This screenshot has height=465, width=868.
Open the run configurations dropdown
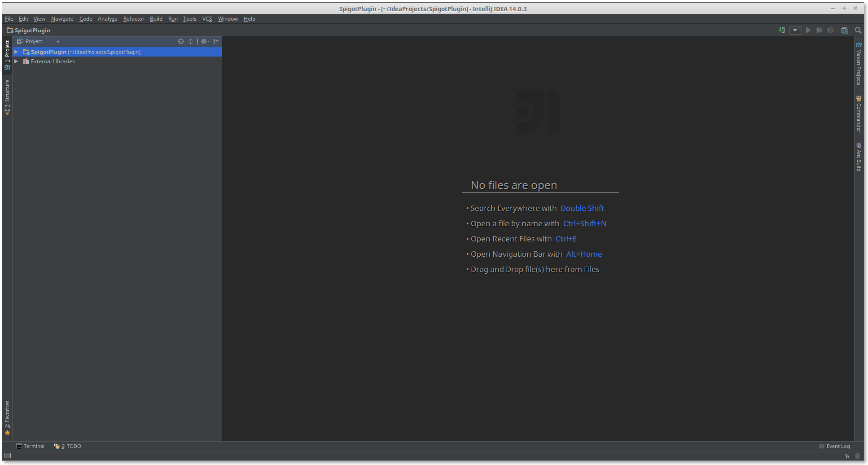(795, 30)
